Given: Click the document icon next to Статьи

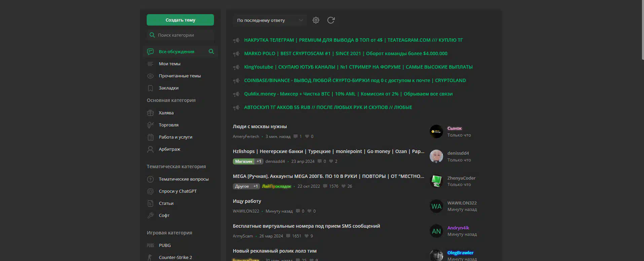Looking at the screenshot, I should coord(150,203).
